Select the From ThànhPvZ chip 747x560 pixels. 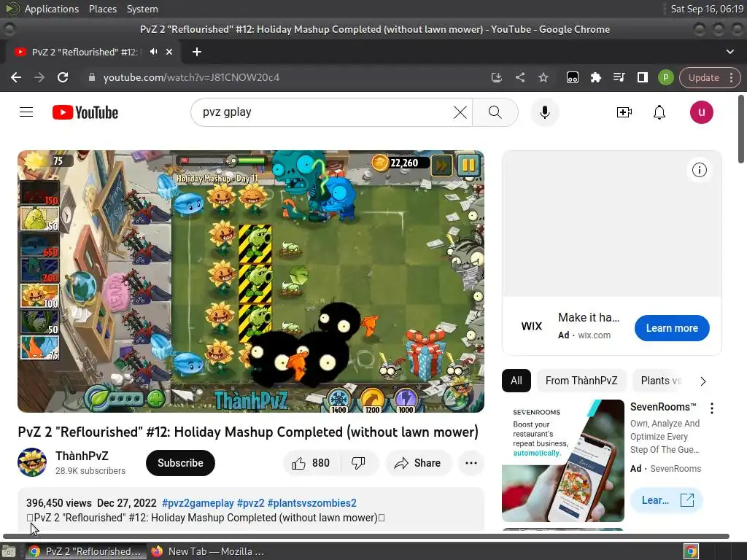581,381
